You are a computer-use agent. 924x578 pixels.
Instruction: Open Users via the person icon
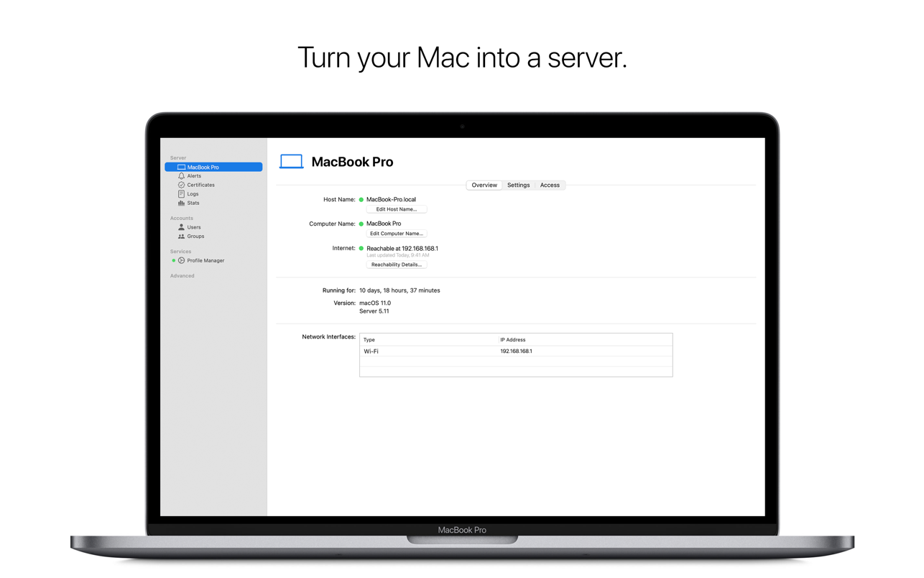coord(181,227)
